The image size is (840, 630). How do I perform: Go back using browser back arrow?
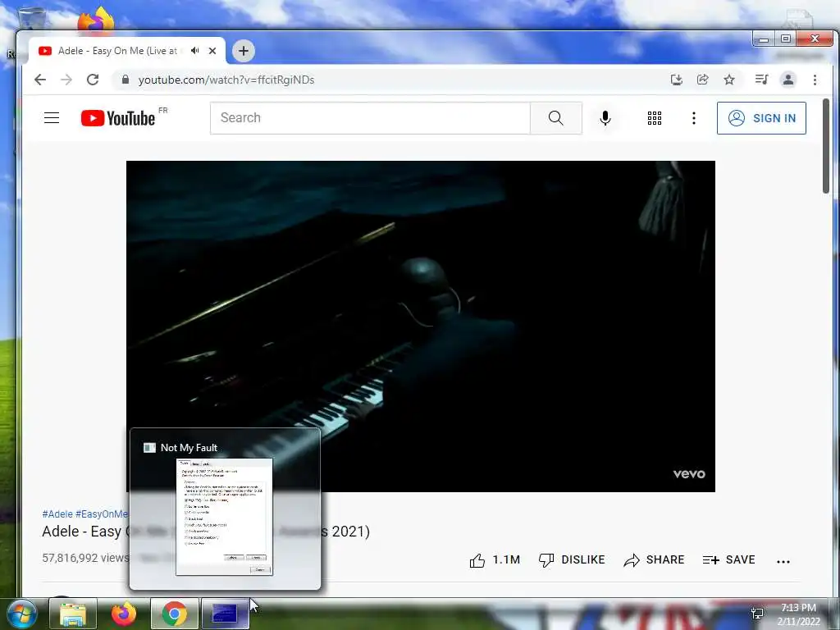tap(40, 80)
